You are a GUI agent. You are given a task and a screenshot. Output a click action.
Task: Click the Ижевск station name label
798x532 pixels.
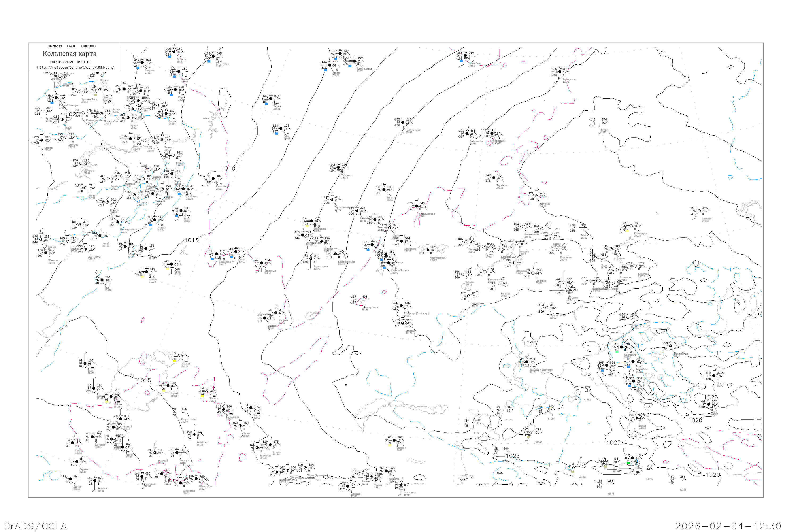168,147
